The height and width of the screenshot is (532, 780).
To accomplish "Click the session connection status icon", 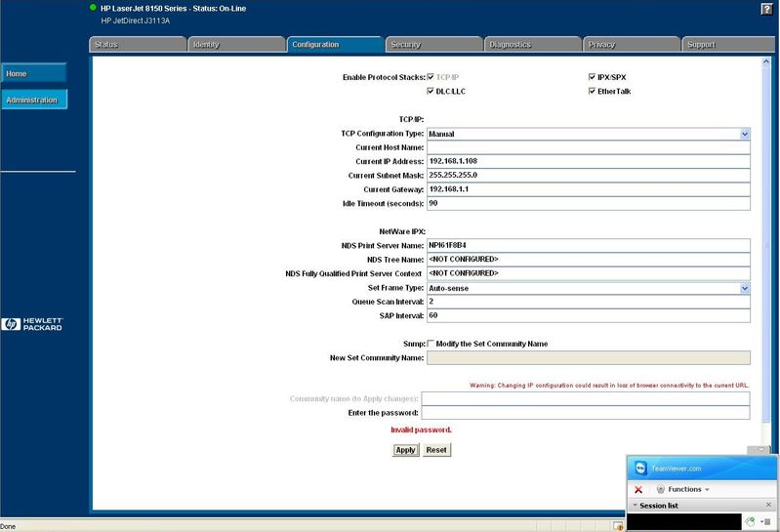I will [748, 522].
